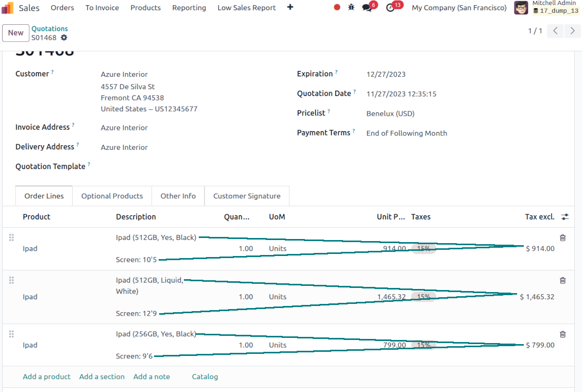Add a new menu shortcut with plus icon
This screenshot has height=392, width=582.
coord(290,7)
